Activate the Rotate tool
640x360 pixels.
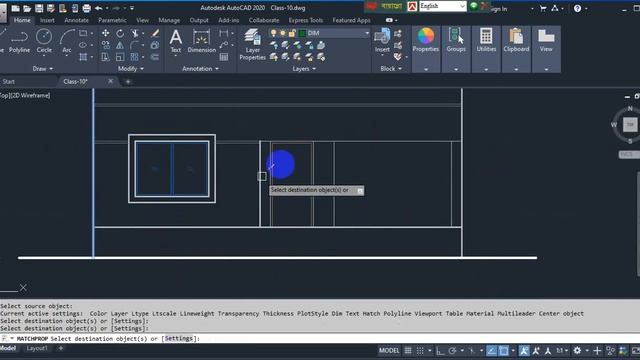pos(120,33)
